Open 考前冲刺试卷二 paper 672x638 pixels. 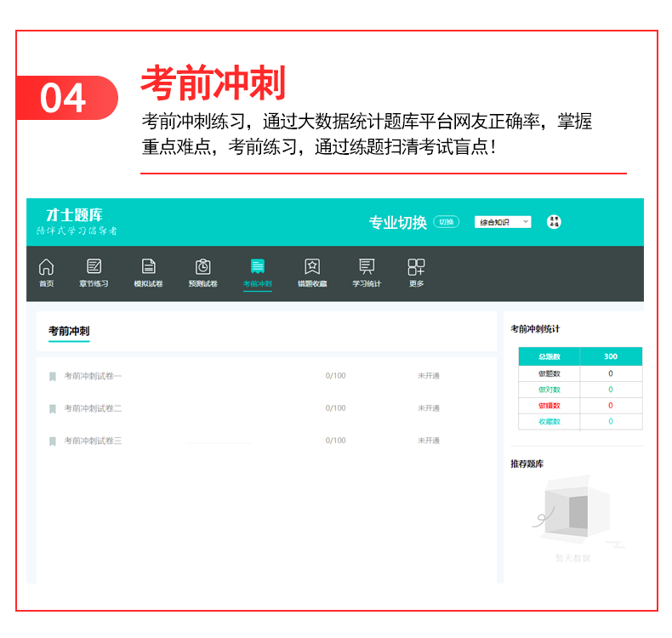tap(93, 408)
